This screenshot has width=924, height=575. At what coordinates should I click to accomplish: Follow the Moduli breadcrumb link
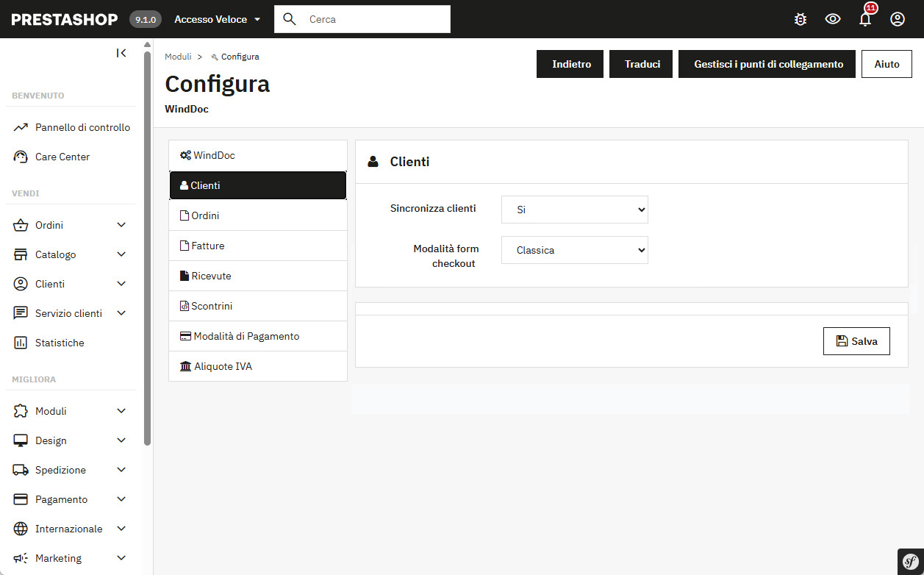pyautogui.click(x=178, y=57)
